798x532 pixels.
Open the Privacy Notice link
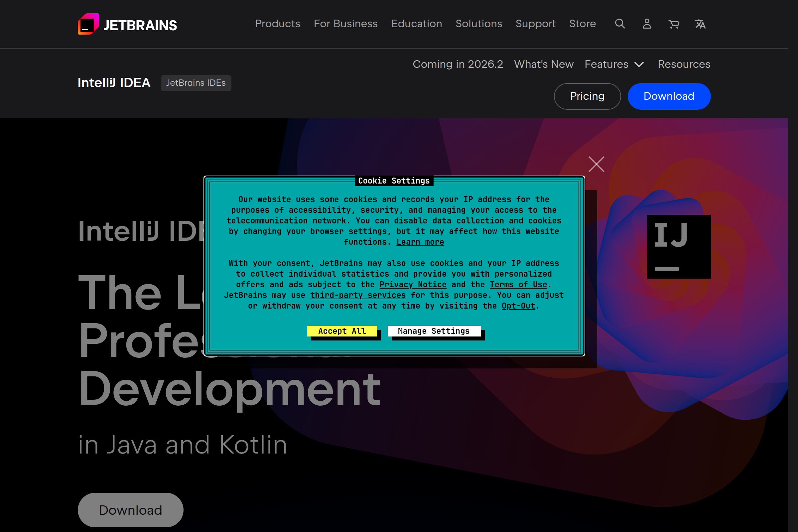pyautogui.click(x=413, y=284)
